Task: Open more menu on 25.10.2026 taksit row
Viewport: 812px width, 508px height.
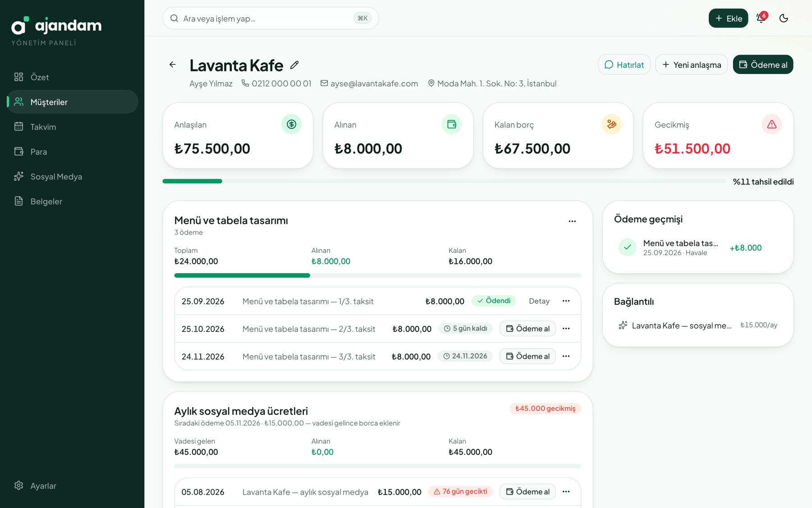Action: (x=566, y=328)
